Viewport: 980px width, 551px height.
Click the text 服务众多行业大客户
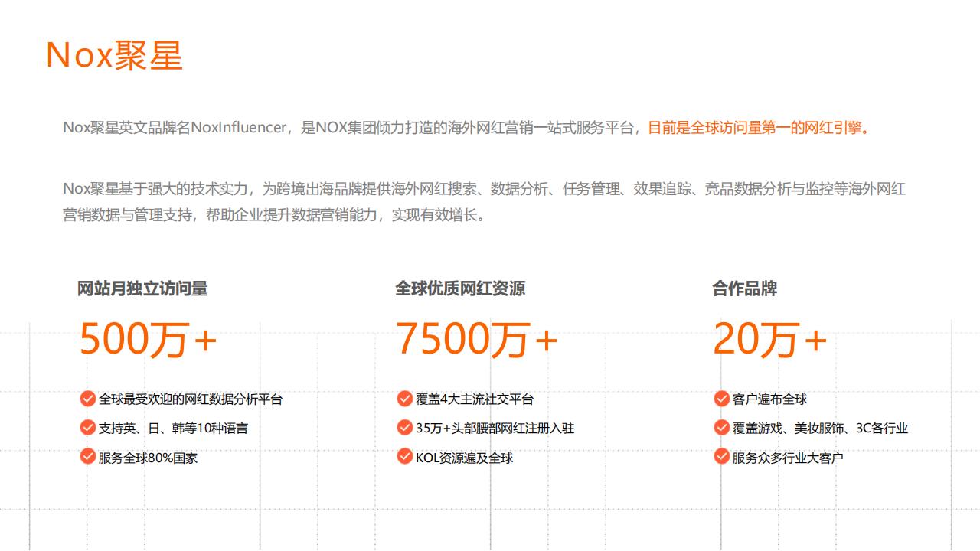click(x=788, y=458)
